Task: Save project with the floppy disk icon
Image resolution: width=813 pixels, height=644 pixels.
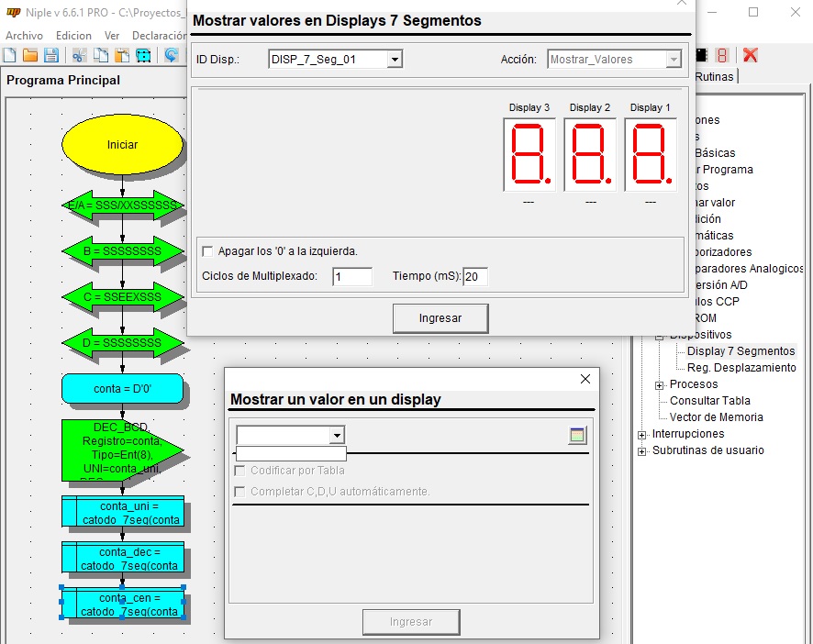Action: 50,55
